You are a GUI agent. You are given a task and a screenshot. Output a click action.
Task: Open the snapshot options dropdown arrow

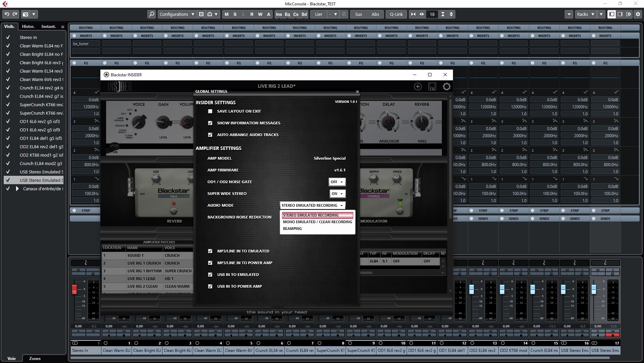click(x=34, y=14)
